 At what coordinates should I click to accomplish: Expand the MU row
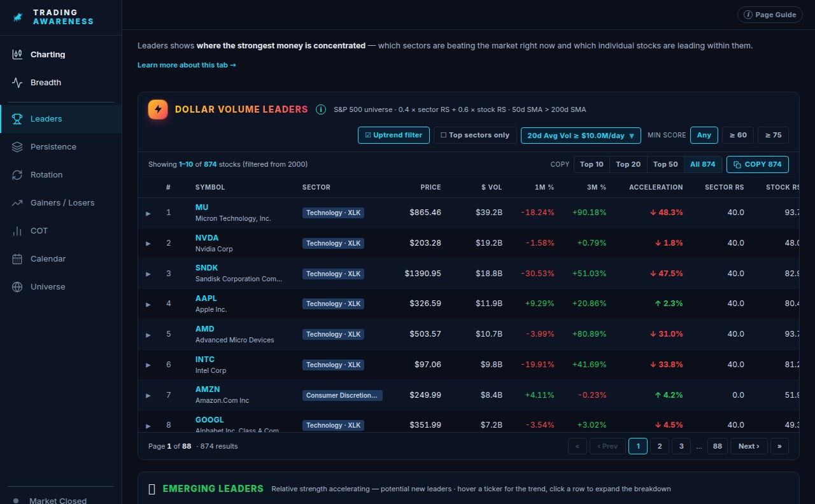(x=148, y=213)
